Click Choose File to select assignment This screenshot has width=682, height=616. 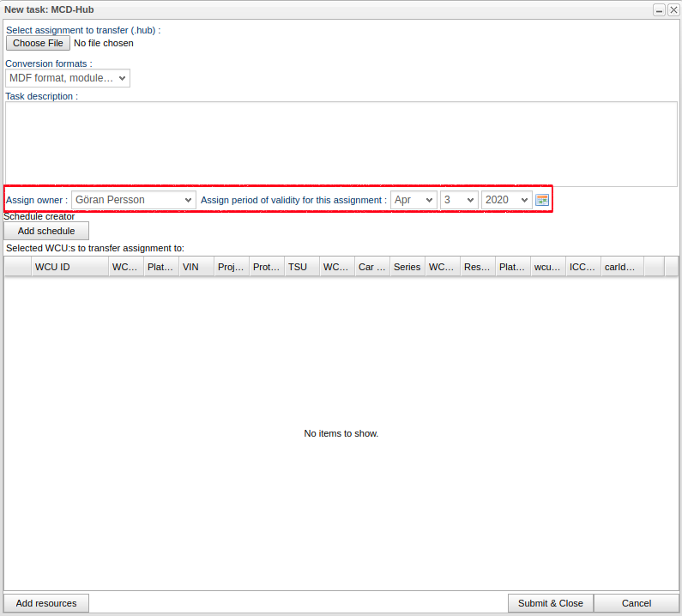38,43
